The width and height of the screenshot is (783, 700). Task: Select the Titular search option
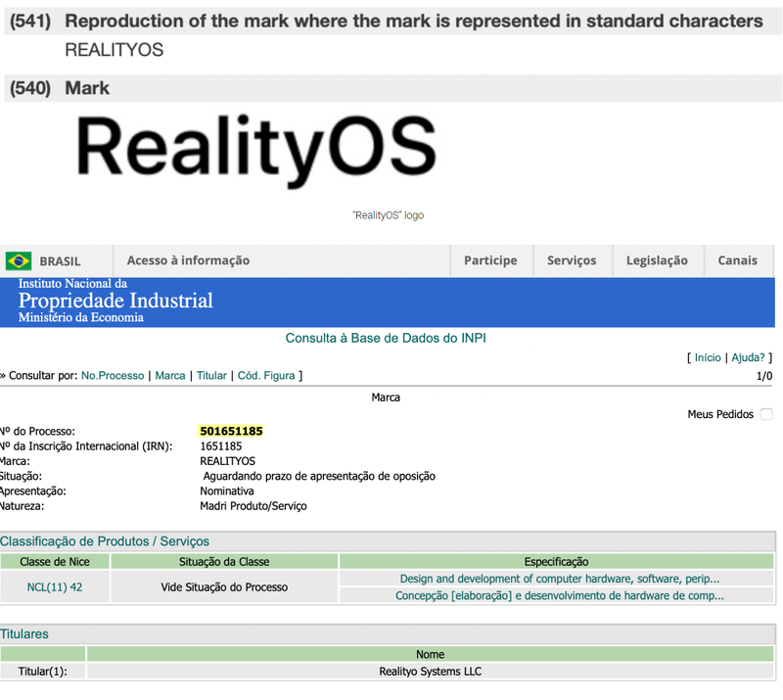coord(211,375)
